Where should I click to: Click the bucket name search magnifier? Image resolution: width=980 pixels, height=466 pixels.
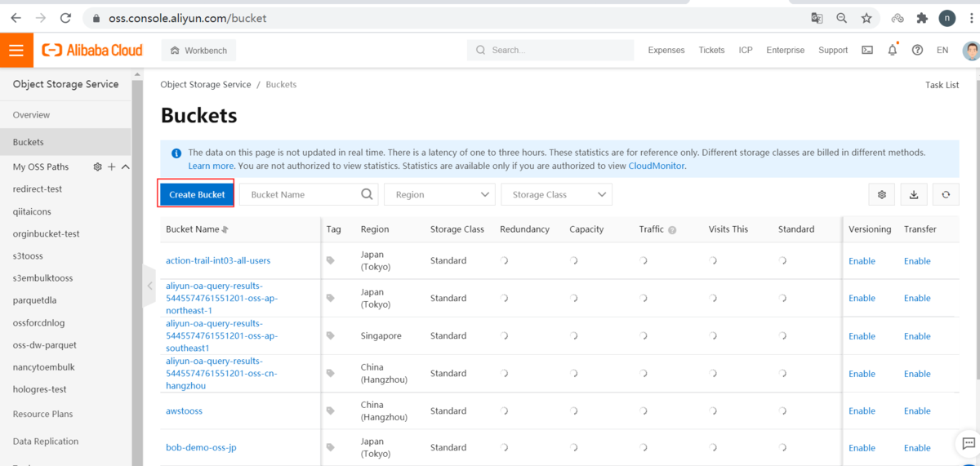367,194
